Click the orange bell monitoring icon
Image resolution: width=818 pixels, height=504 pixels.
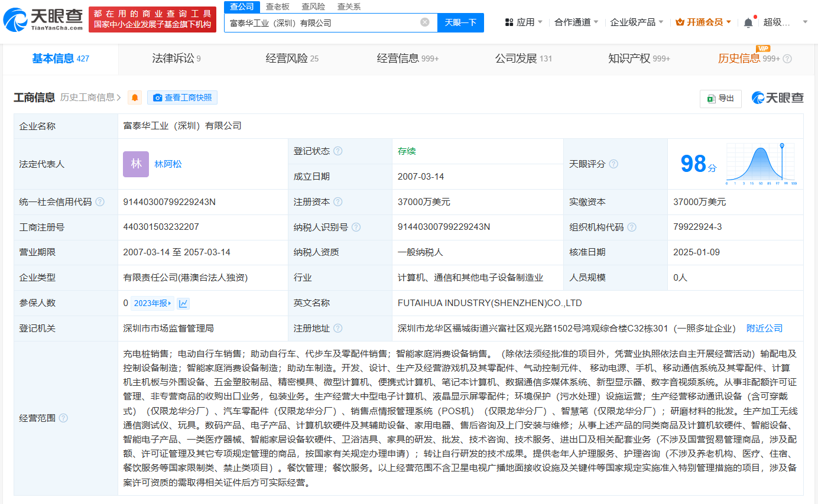coord(135,98)
